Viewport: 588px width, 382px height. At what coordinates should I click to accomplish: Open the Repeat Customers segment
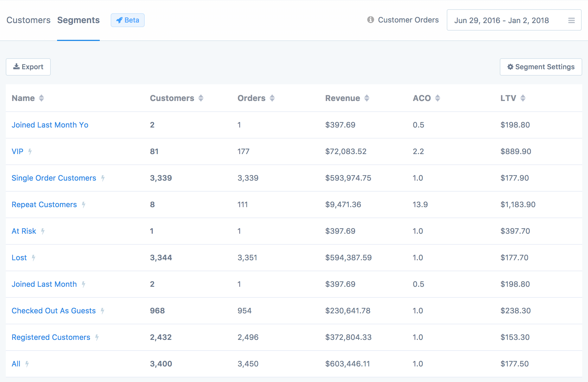pyautogui.click(x=44, y=205)
